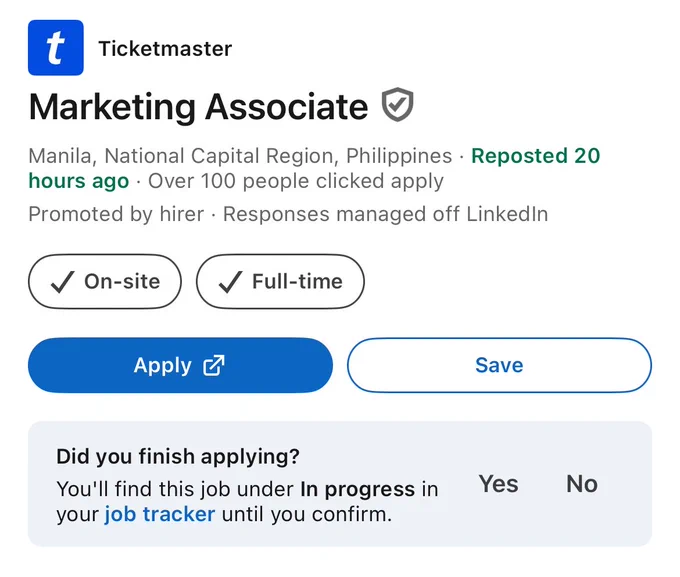This screenshot has height=577, width=680.
Task: Click Responses managed off LinkedIn text
Action: 386,214
